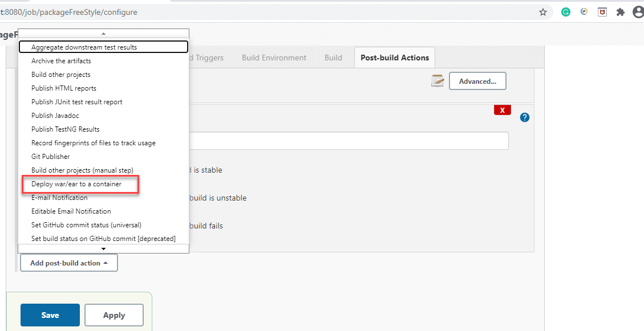Delete post-build action with red X
Viewport: 644px width, 331px height.
tap(503, 110)
